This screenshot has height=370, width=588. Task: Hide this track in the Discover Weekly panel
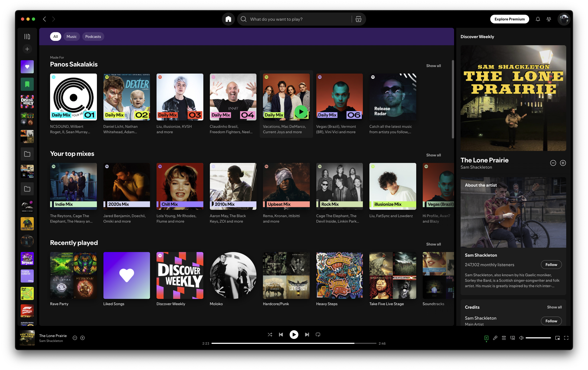tap(553, 163)
